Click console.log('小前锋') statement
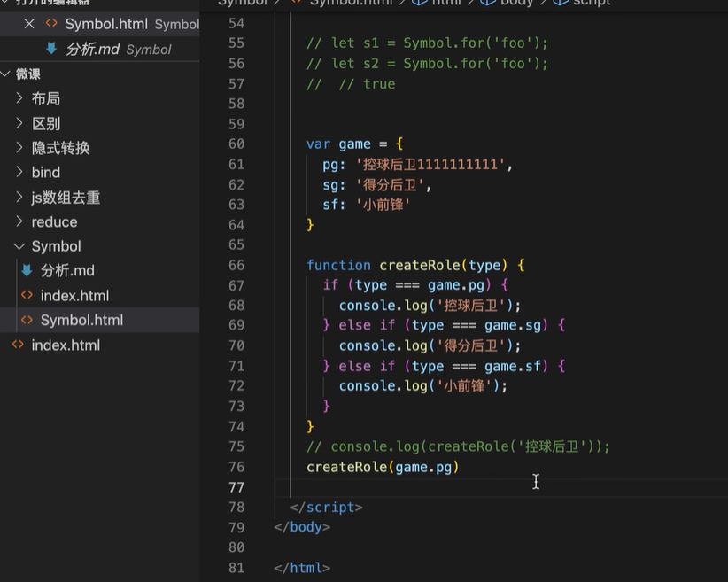This screenshot has width=728, height=582. coord(423,386)
